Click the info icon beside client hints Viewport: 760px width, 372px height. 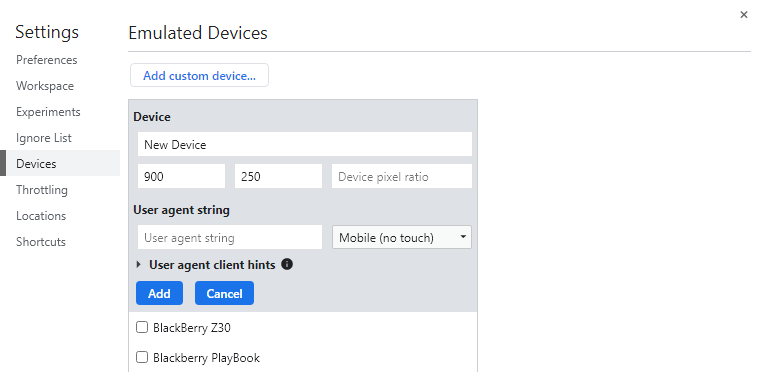click(x=287, y=264)
